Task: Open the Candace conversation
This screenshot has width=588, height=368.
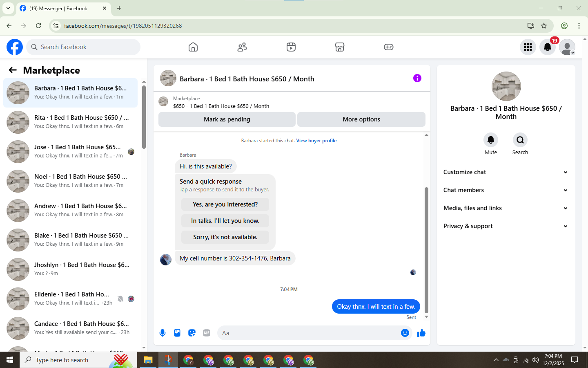Action: coord(70,328)
